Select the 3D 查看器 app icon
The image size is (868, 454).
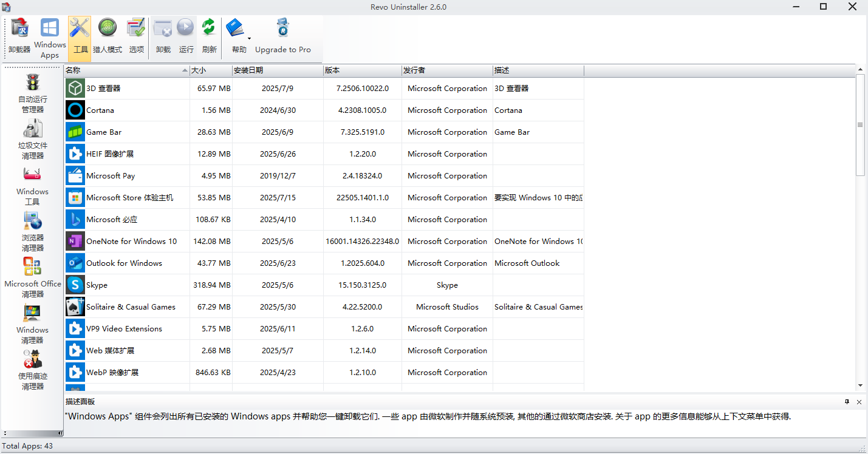click(75, 89)
